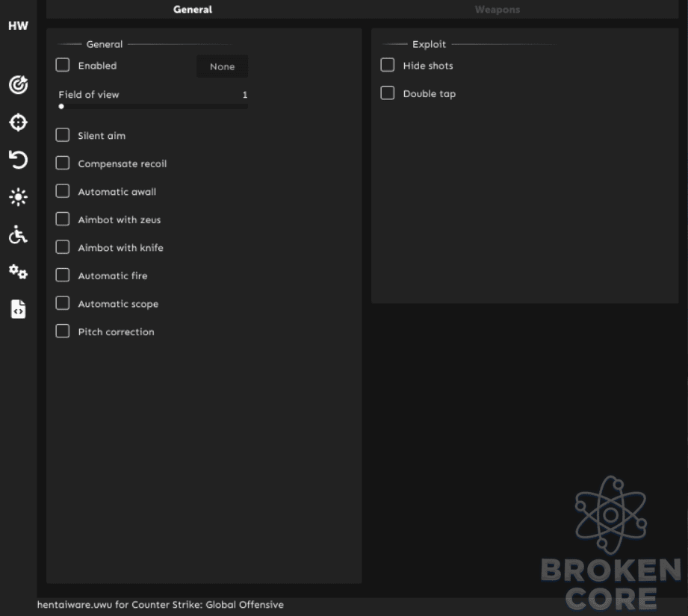Toggle the Hide shots exploit

388,65
